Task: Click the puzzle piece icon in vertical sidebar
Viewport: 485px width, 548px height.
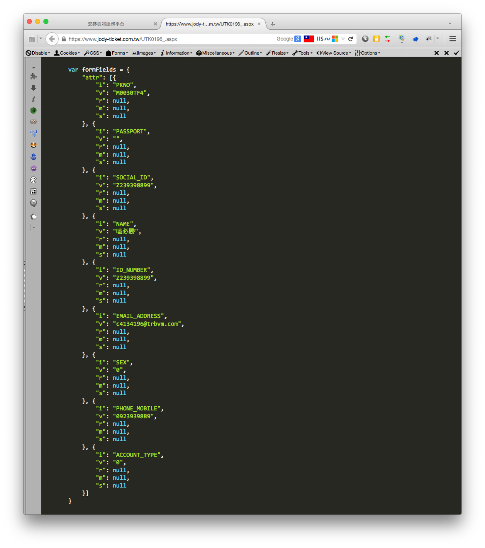Action: coord(34,76)
